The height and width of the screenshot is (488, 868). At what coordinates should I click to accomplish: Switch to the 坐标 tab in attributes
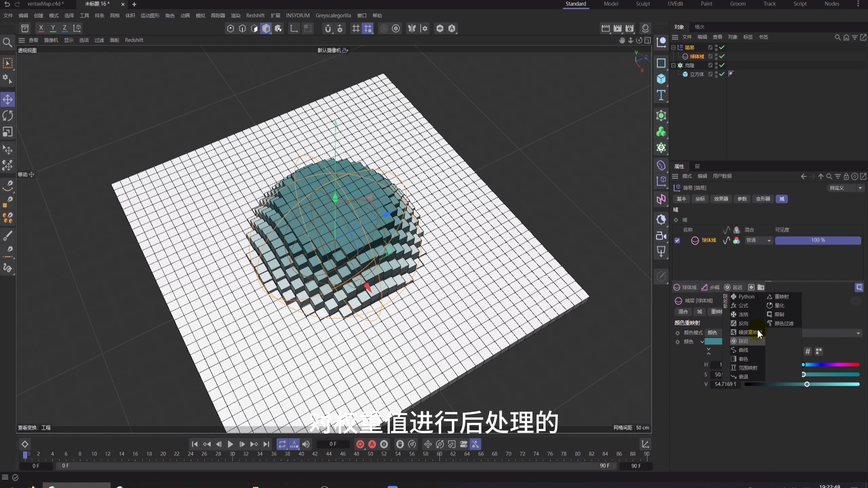pyautogui.click(x=700, y=199)
